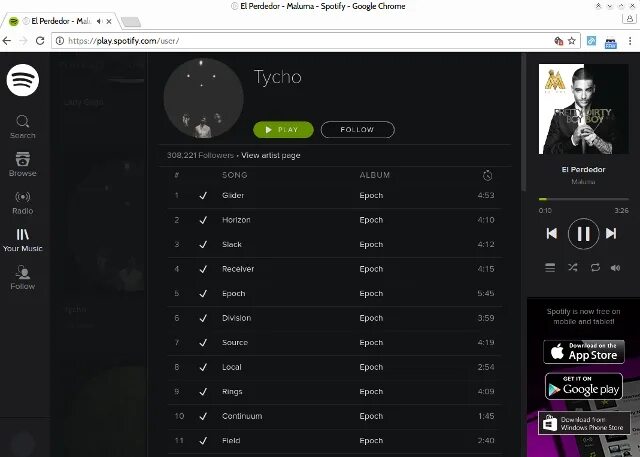
Task: Skip to next track
Action: (611, 233)
